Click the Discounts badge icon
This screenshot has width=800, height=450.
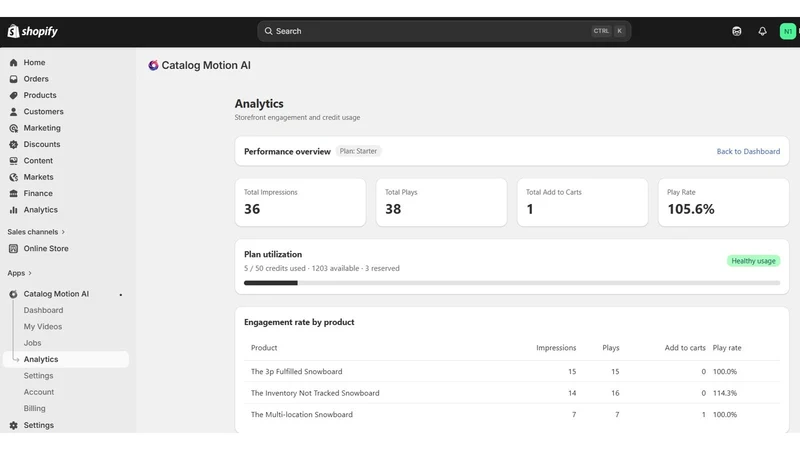click(x=13, y=144)
